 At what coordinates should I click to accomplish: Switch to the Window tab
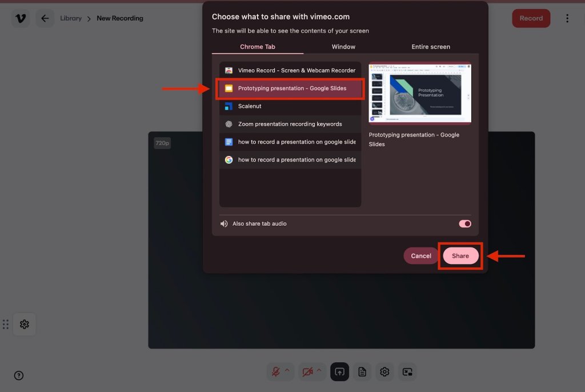[343, 47]
